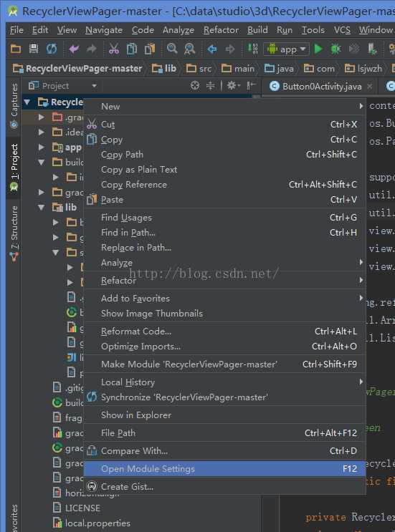Click the Find magnifier toolbar icon
This screenshot has height=532, width=395.
pyautogui.click(x=172, y=49)
